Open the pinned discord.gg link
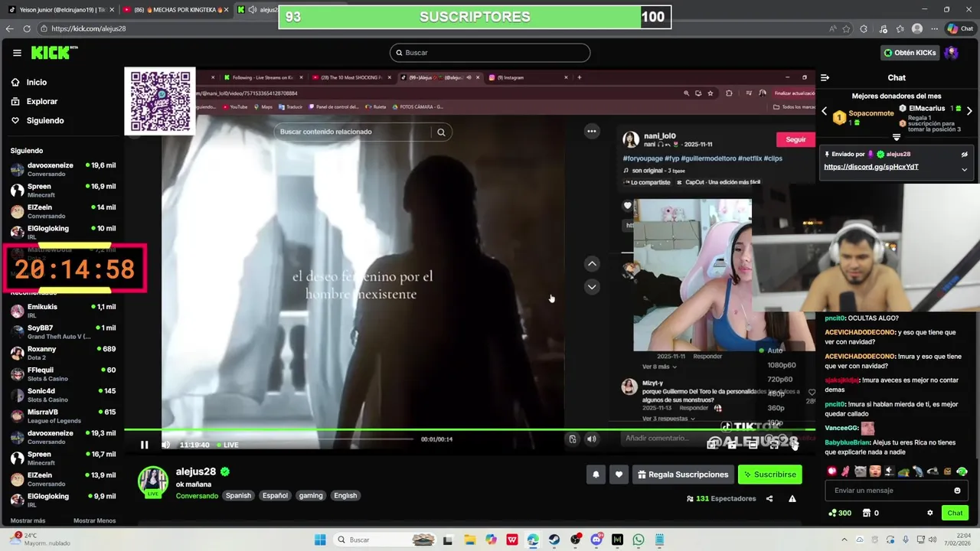Image resolution: width=980 pixels, height=551 pixels. coord(871,167)
